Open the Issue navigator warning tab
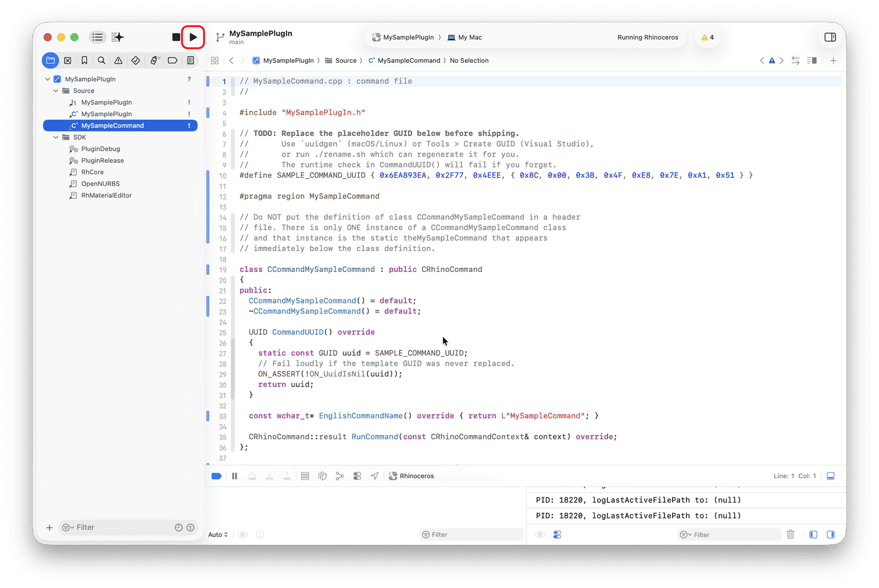Viewport: 879px width, 588px height. [118, 60]
